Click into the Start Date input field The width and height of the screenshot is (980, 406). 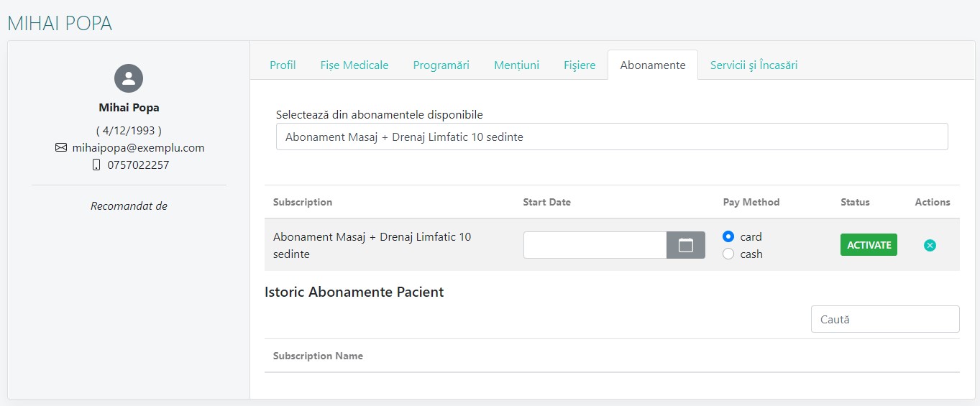point(595,245)
